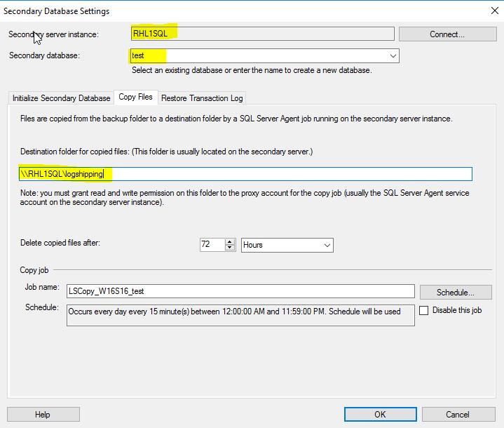Tick the Disable this job checkbox
This screenshot has width=504, height=428.
coord(423,311)
